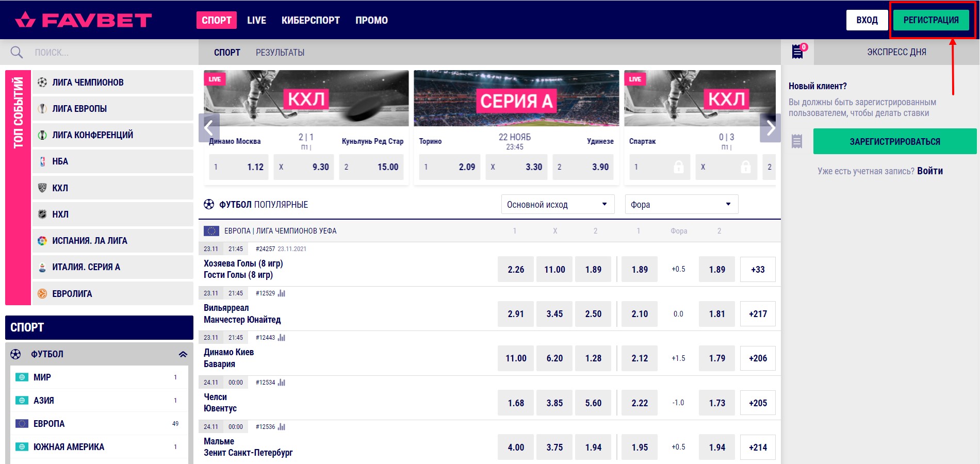Open the bet slip icon with badge

(x=798, y=52)
